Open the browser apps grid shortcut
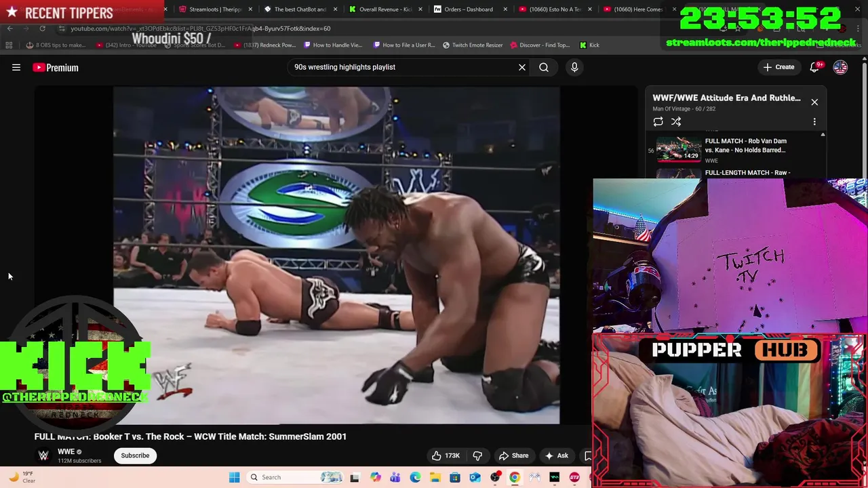 pos(9,45)
